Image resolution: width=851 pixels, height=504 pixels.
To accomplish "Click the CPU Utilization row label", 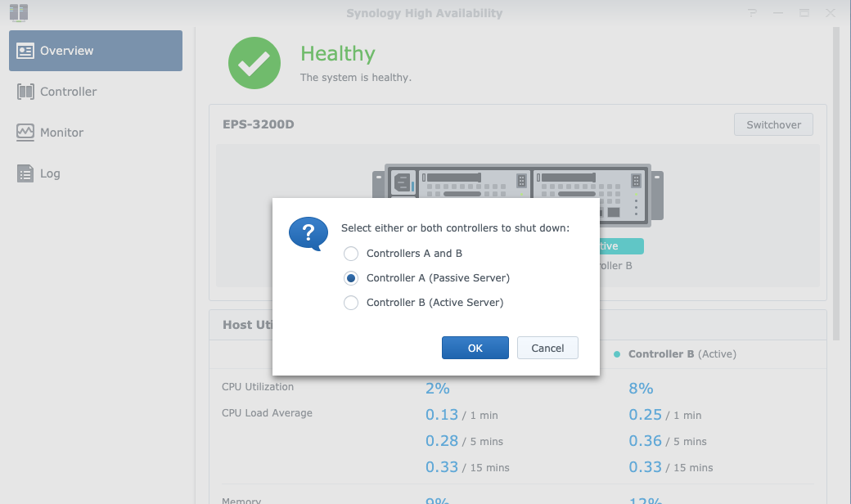I will tap(258, 387).
